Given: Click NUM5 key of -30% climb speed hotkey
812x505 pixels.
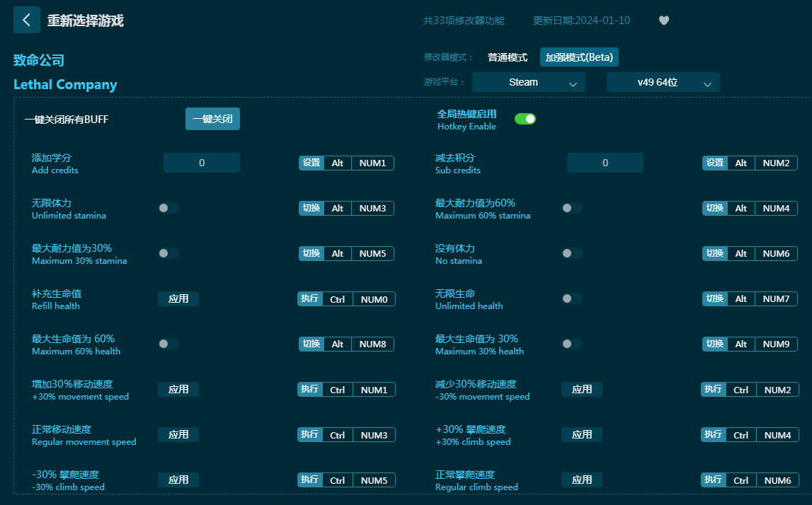Looking at the screenshot, I should coord(374,480).
